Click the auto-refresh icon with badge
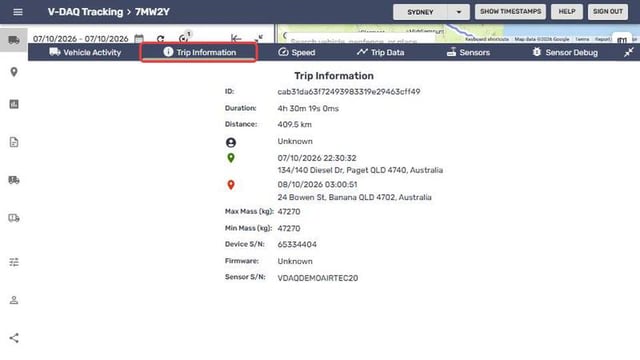 [x=184, y=38]
